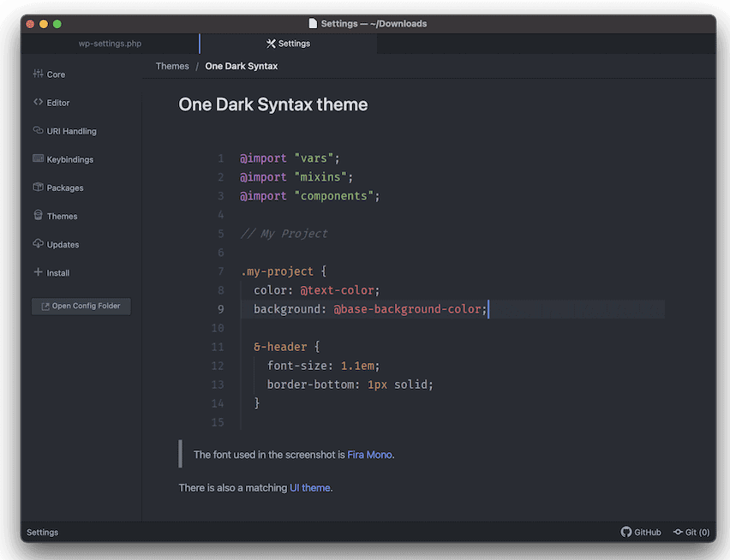Click the Git (0) status text
The height and width of the screenshot is (560, 730).
click(x=697, y=532)
